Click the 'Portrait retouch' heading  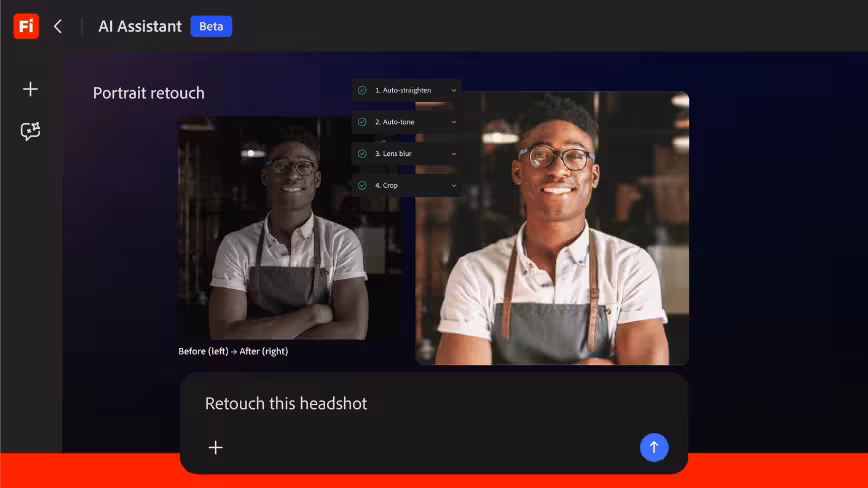(148, 93)
